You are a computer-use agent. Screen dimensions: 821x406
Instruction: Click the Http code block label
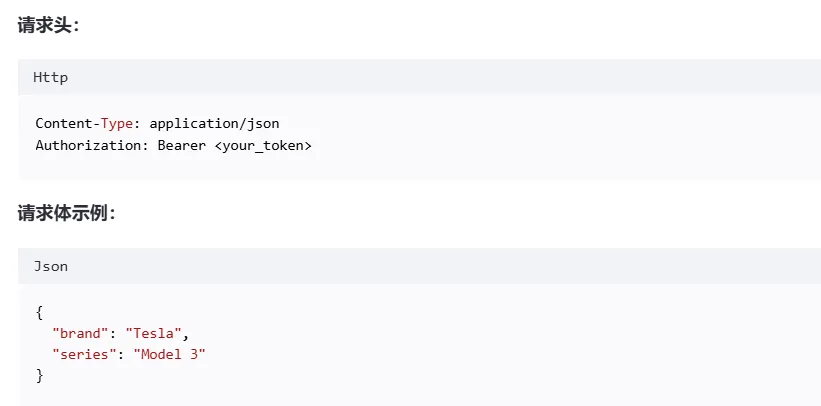(x=51, y=77)
